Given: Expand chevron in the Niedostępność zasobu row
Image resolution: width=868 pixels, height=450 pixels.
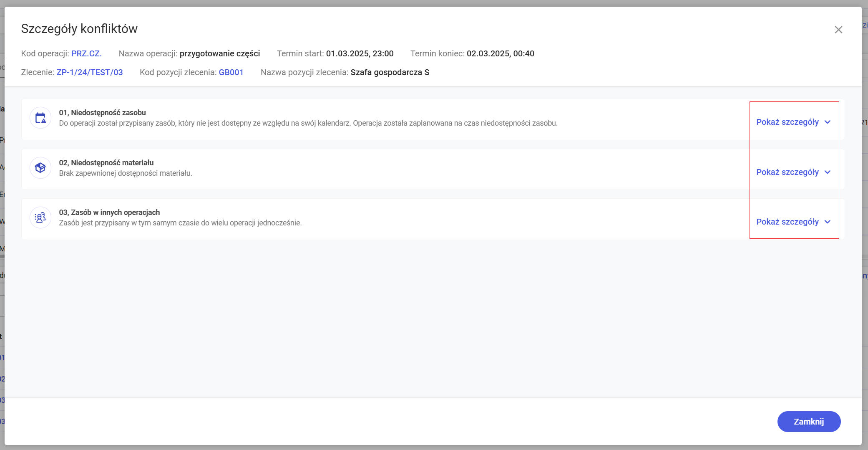Looking at the screenshot, I should pos(828,122).
